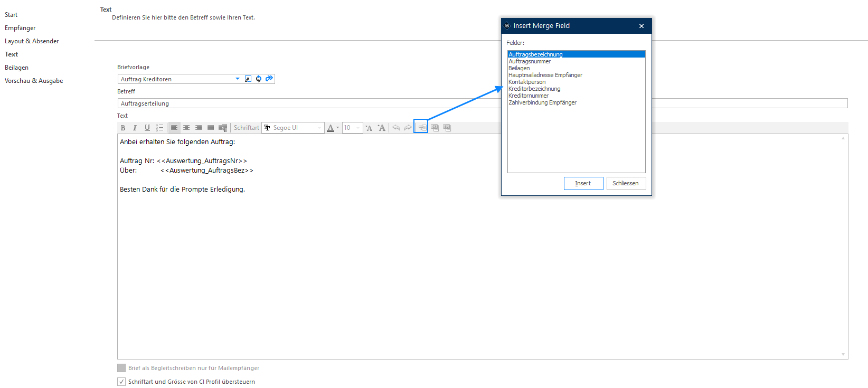868x388 pixels.
Task: Select Kontaktperson in the Felder list
Action: pyautogui.click(x=576, y=82)
